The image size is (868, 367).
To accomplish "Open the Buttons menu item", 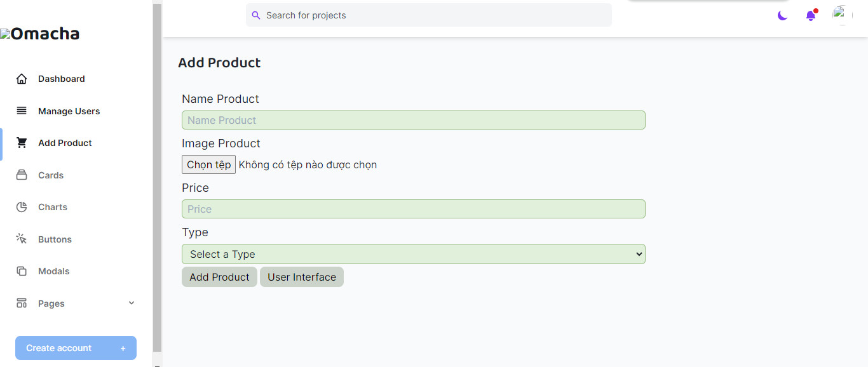I will [55, 239].
